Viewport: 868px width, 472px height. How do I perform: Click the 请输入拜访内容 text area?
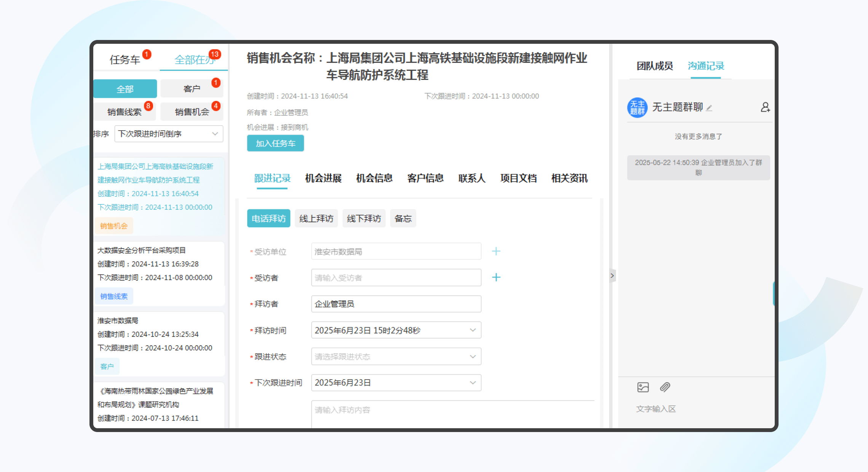point(453,414)
